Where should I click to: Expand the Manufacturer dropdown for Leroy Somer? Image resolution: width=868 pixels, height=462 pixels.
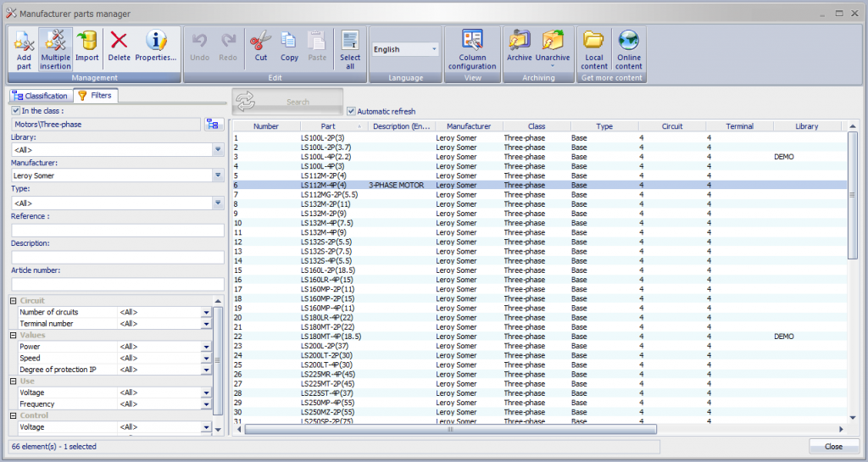(x=218, y=176)
